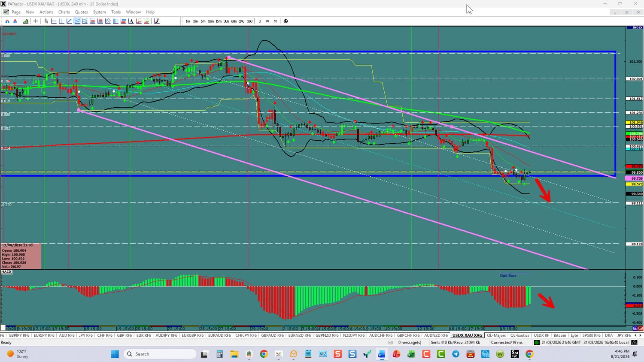644x362 pixels.
Task: Click the clock icon after timeframe M
Action: 286,21
